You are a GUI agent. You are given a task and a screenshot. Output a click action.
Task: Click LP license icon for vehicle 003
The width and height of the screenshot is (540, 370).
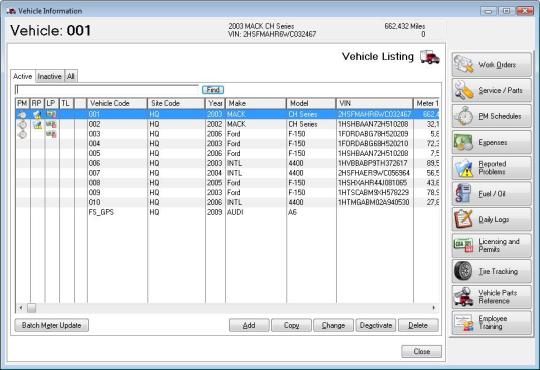(x=51, y=134)
